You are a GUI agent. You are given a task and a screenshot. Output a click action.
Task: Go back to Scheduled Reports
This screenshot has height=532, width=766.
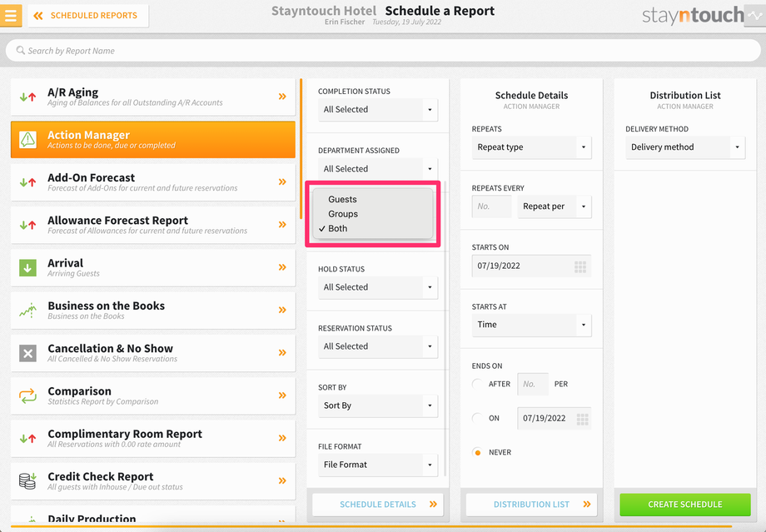point(88,16)
